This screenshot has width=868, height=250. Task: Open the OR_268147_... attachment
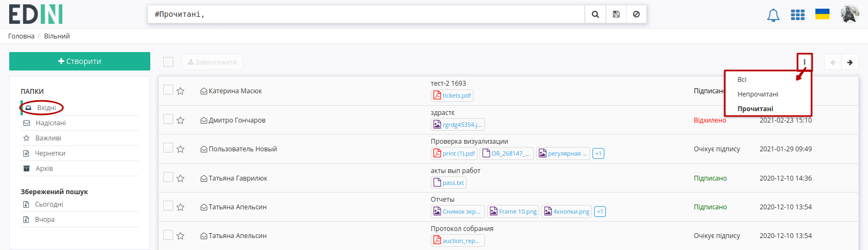(x=507, y=153)
